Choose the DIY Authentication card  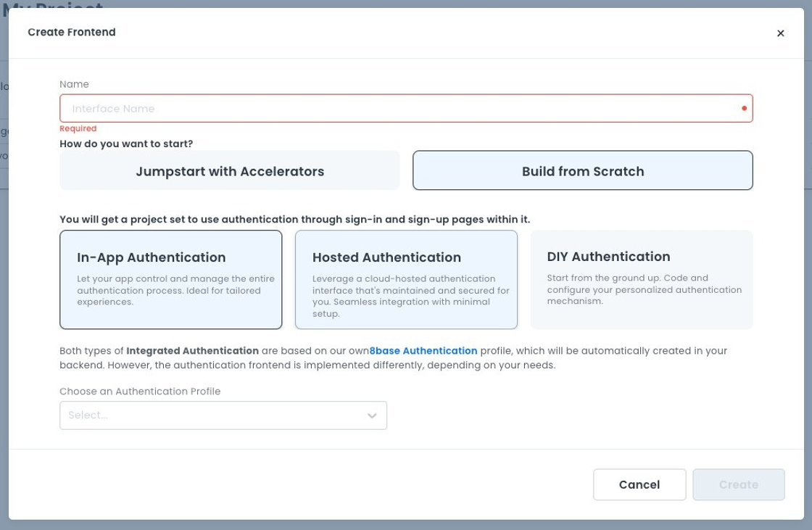coord(642,280)
